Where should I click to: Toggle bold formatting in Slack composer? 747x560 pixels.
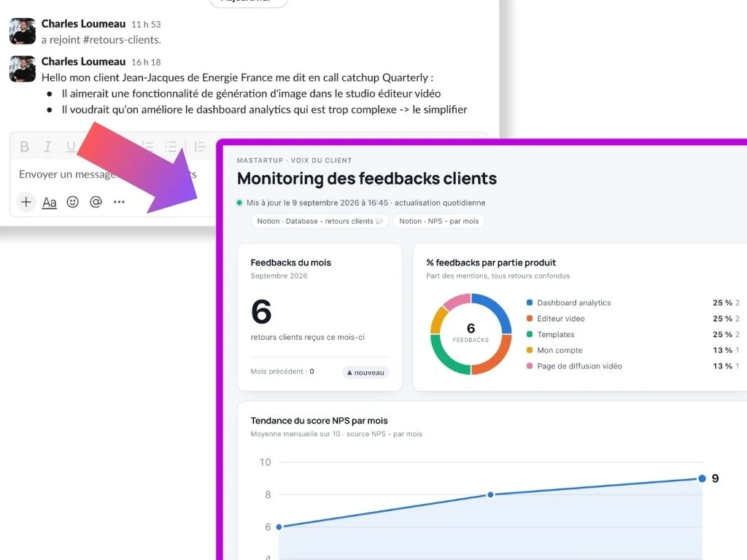[24, 147]
